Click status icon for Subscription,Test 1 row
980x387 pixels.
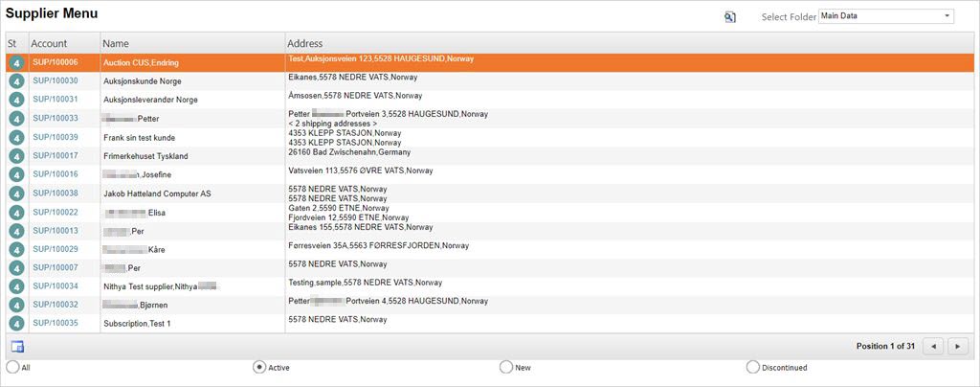pos(16,324)
